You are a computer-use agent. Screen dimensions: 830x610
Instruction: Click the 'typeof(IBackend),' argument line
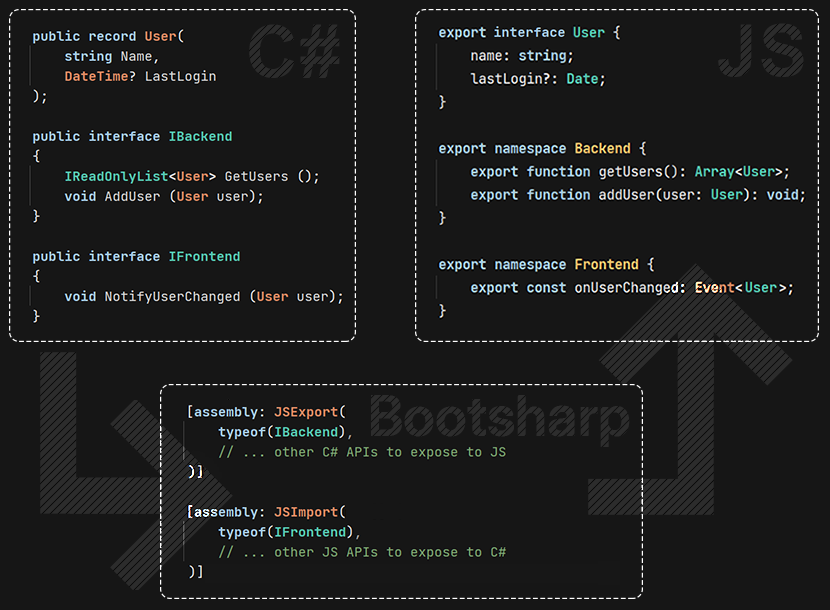click(285, 432)
